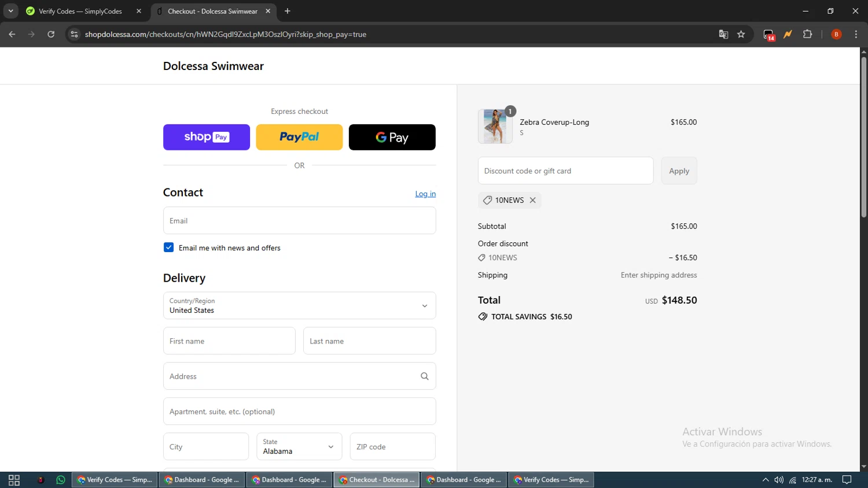Expand the Country/Region dropdown
The height and width of the screenshot is (488, 868).
[x=300, y=305]
